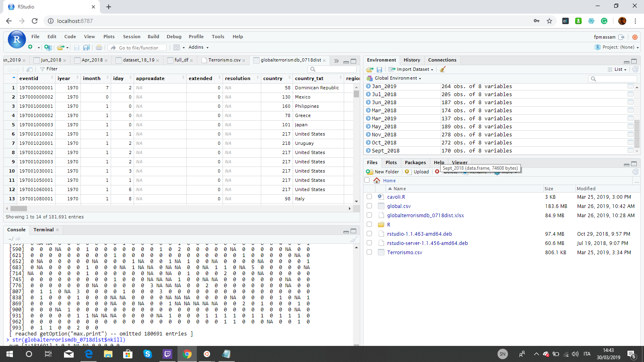
Task: Open Microsoft Edge from the taskbar
Action: tap(89, 354)
